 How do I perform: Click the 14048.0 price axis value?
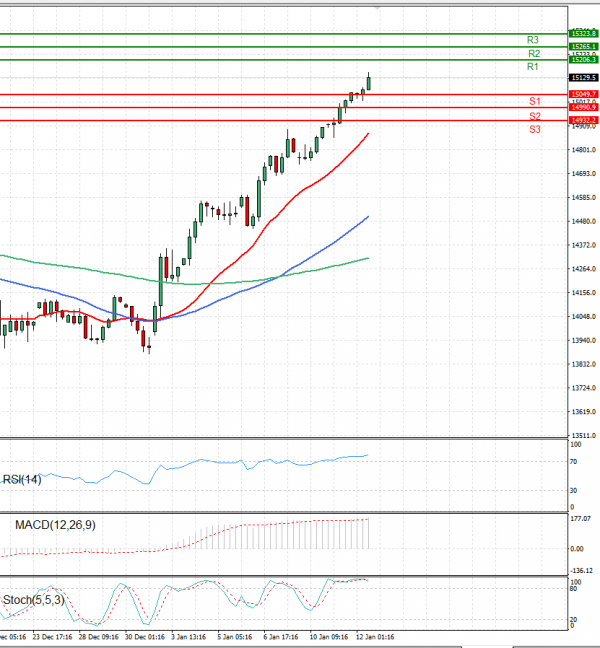(584, 317)
